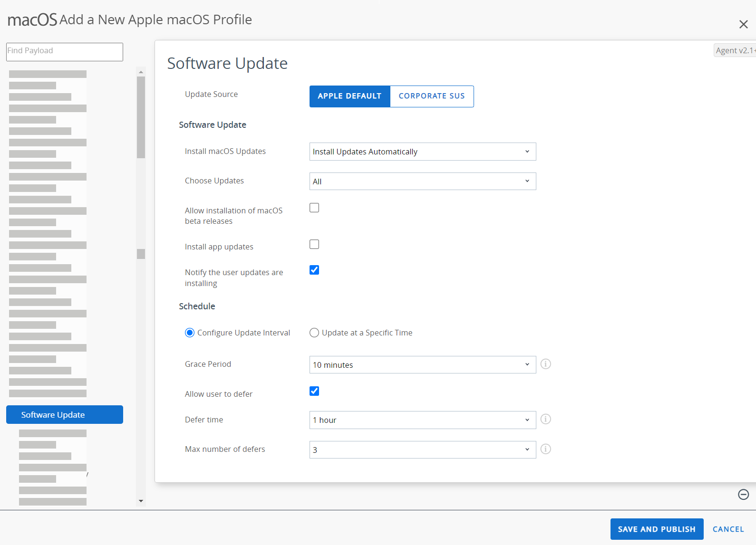Select Configure Update Interval radio button

pyautogui.click(x=190, y=333)
